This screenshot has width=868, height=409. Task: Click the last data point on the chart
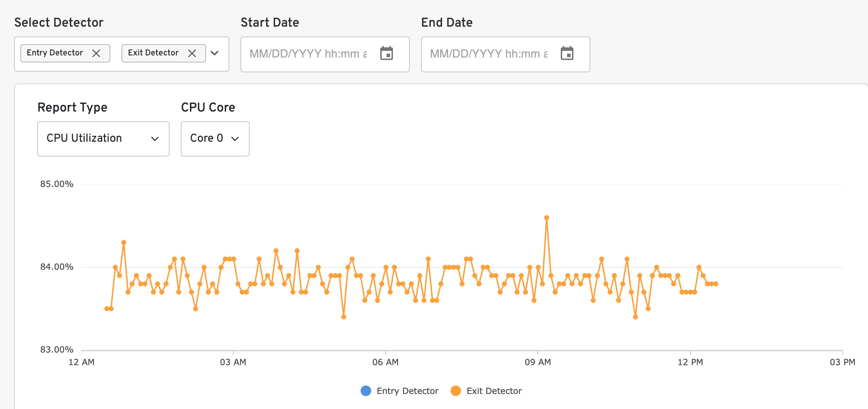[716, 284]
